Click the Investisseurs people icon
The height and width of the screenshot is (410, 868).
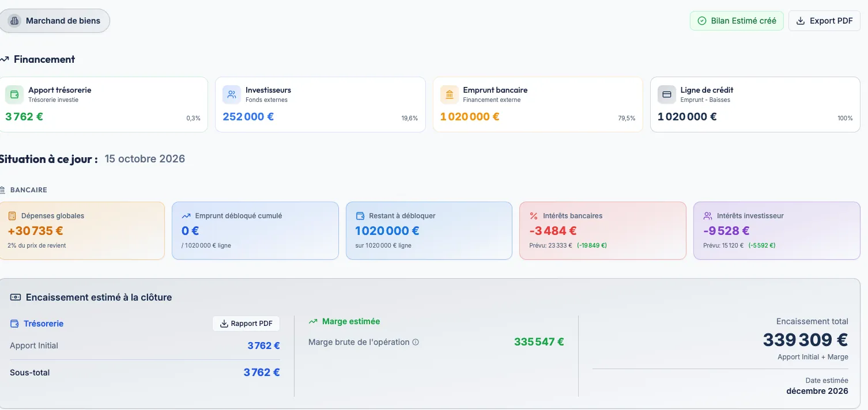pos(232,94)
